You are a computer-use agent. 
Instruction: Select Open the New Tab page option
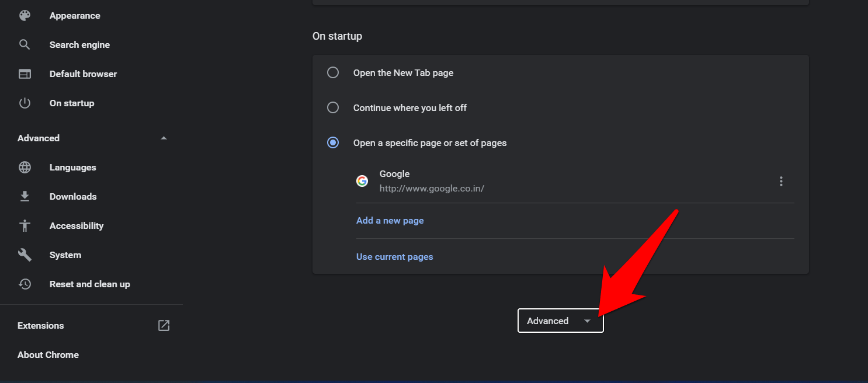coord(333,73)
